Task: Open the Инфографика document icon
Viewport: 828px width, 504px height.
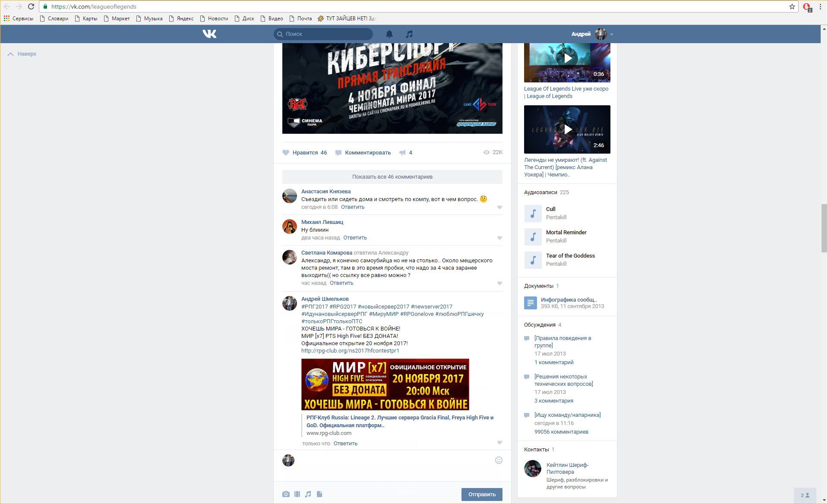Action: tap(531, 303)
